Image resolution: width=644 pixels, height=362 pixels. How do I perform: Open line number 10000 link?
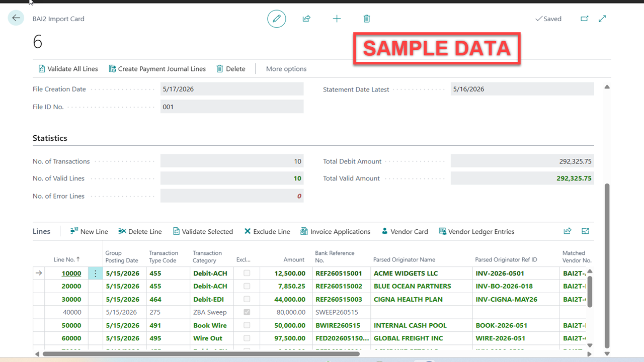pos(71,274)
